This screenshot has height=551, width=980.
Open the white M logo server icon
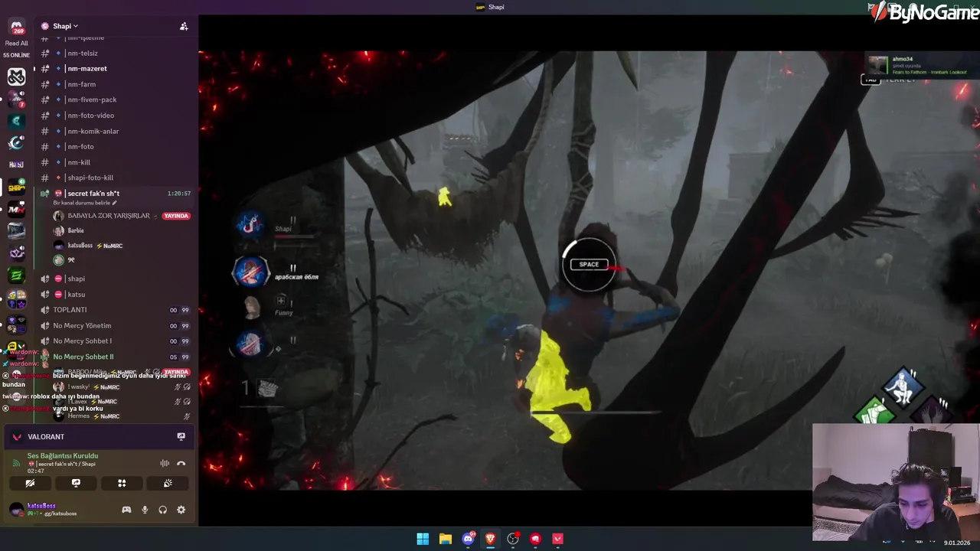click(16, 77)
